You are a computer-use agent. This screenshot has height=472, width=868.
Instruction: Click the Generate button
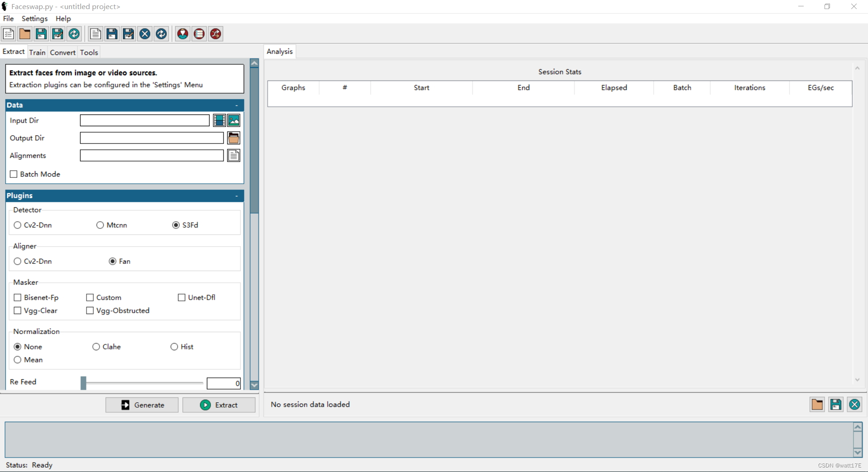[x=142, y=405]
